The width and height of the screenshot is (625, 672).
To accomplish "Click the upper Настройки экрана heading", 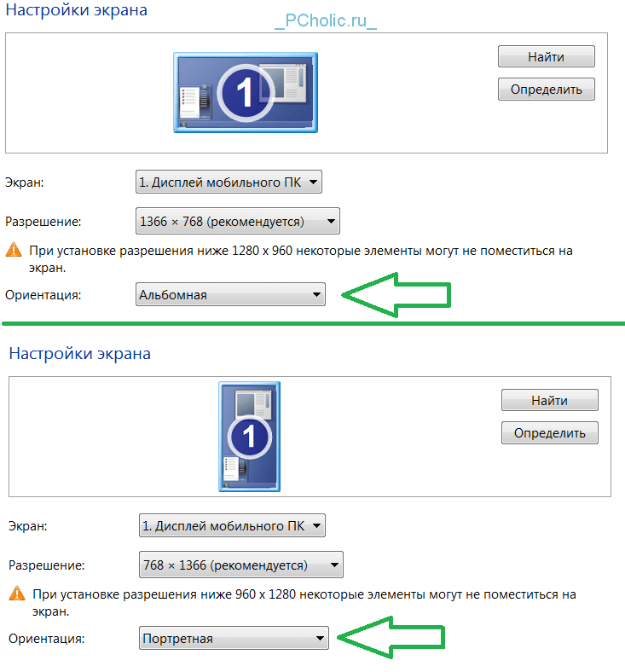I will [x=76, y=10].
